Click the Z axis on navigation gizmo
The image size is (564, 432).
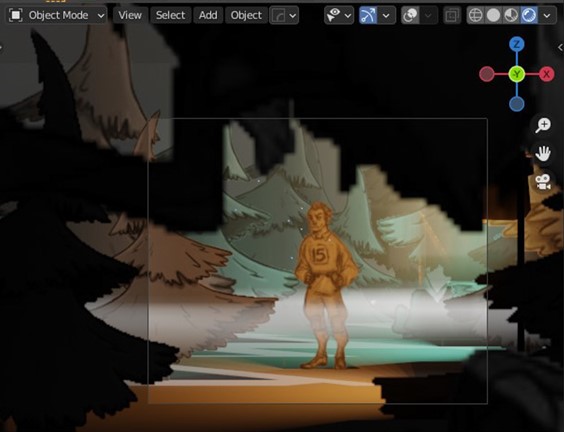(517, 45)
